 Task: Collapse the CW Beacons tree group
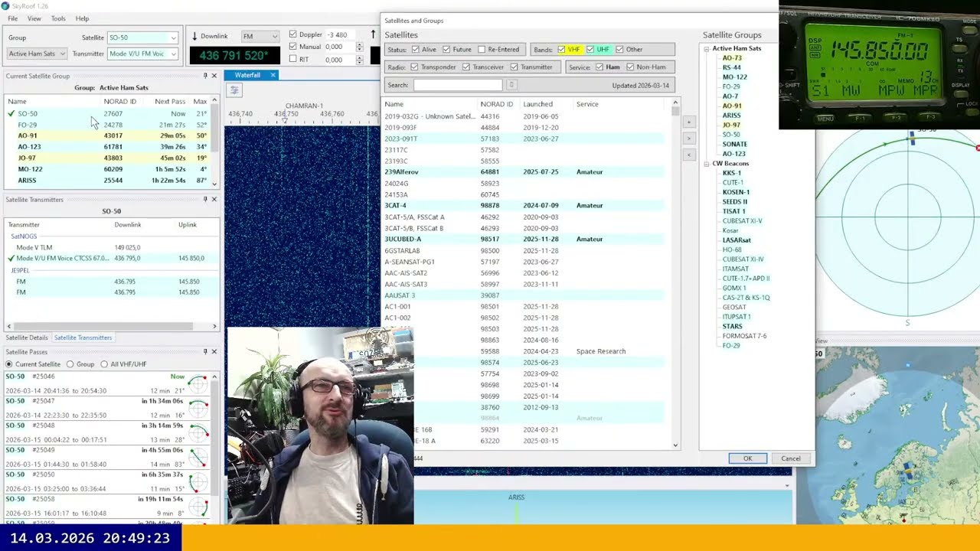coord(707,164)
